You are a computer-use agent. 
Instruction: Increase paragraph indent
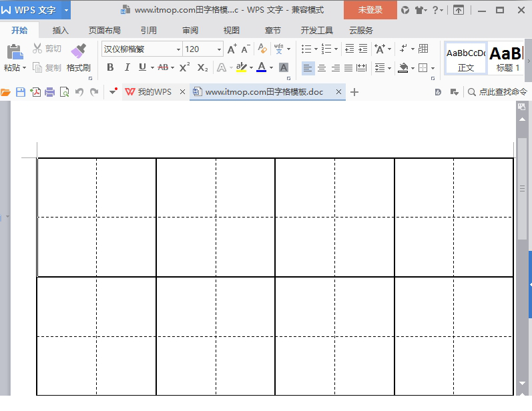[x=363, y=49]
